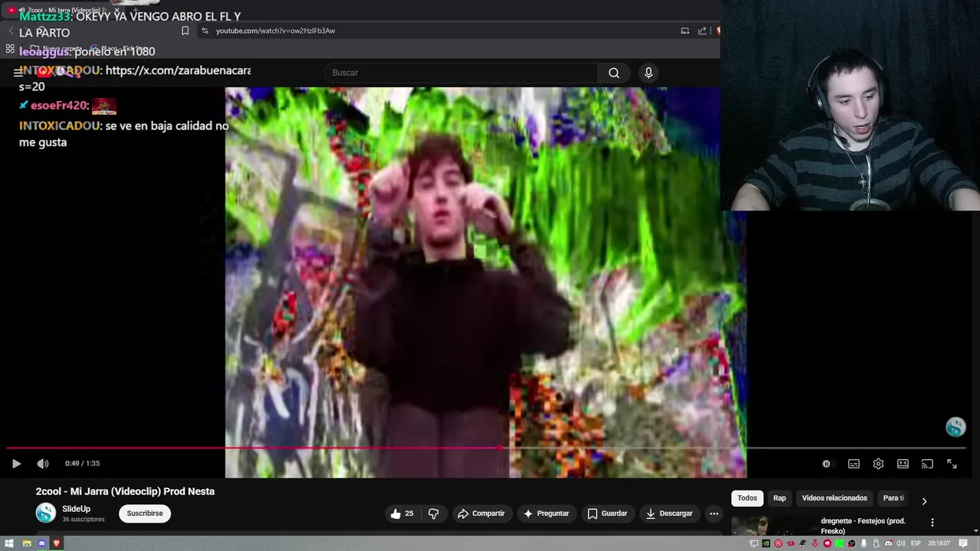980x551 pixels.
Task: Mute the video with the speaker icon
Action: tap(43, 464)
